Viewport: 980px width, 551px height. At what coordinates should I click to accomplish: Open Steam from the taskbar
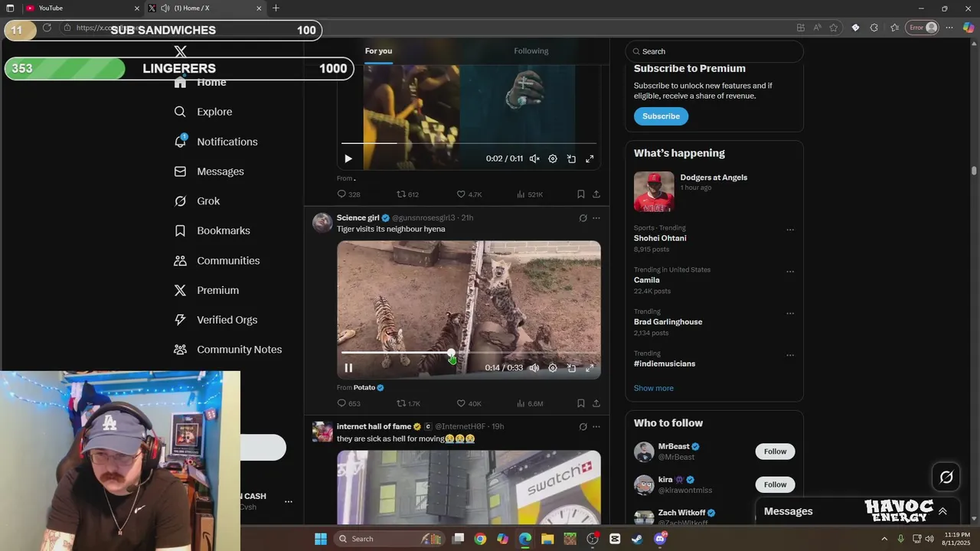click(637, 539)
